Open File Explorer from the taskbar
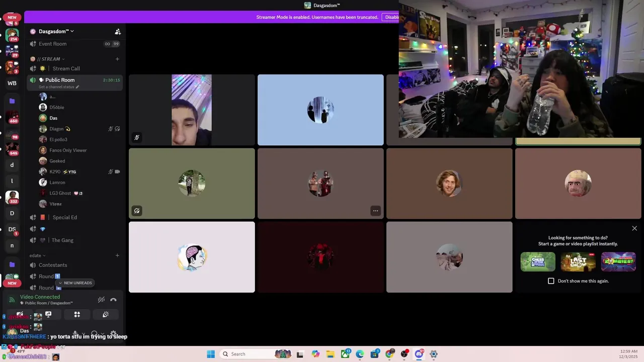The height and width of the screenshot is (362, 644). (330, 354)
